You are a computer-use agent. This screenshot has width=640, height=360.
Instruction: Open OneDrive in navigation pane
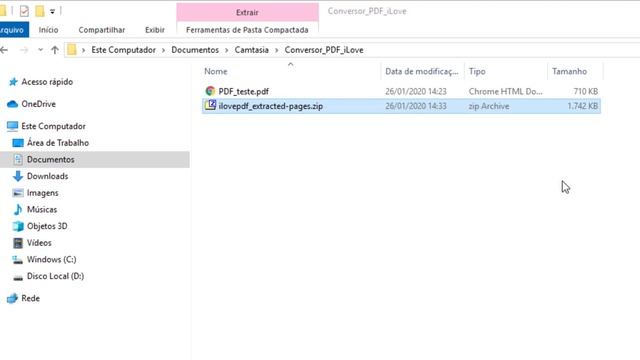click(38, 104)
